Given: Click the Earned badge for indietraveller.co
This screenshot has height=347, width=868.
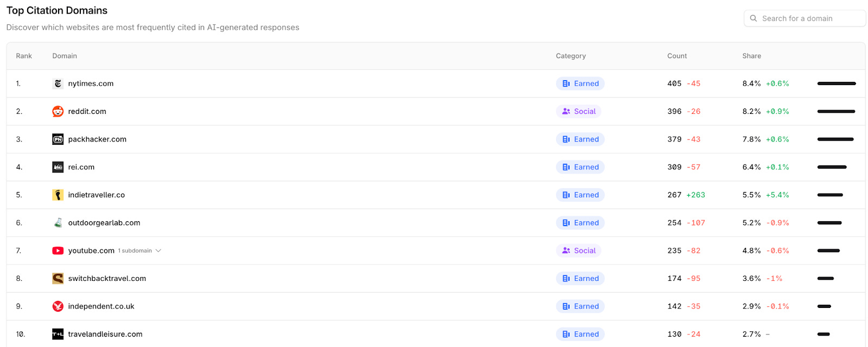Looking at the screenshot, I should pos(580,195).
